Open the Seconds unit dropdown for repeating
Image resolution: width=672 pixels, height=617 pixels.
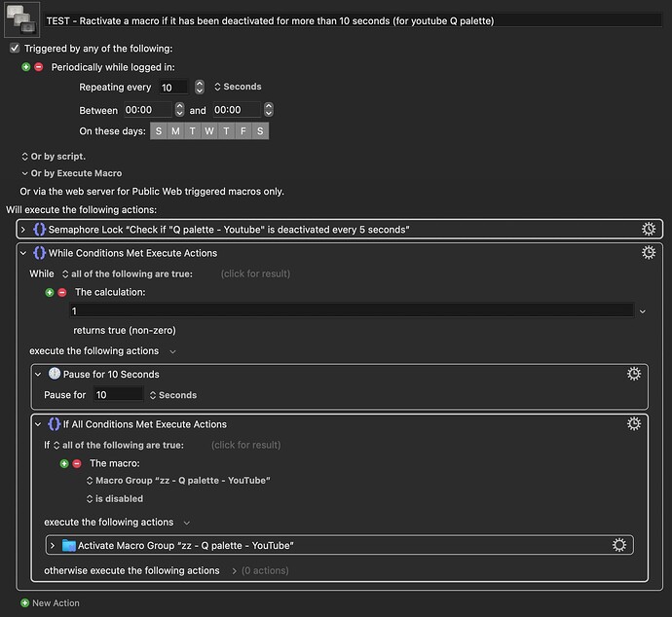(x=237, y=87)
